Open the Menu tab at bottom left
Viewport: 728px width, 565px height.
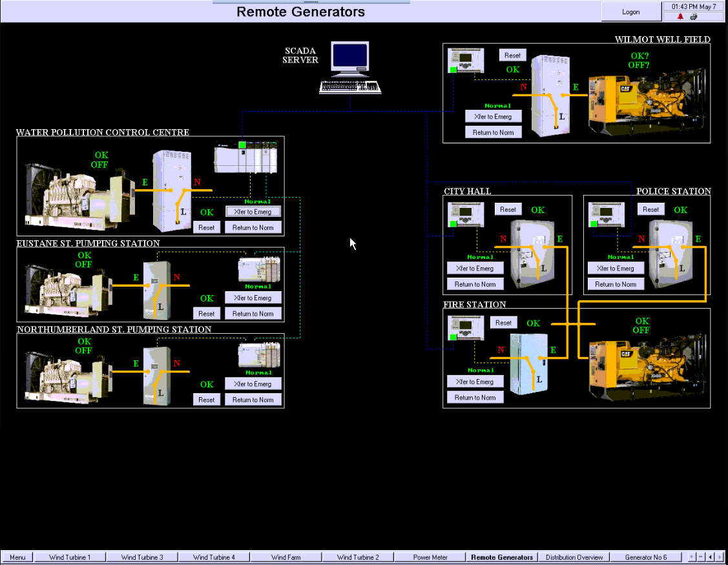pos(17,557)
